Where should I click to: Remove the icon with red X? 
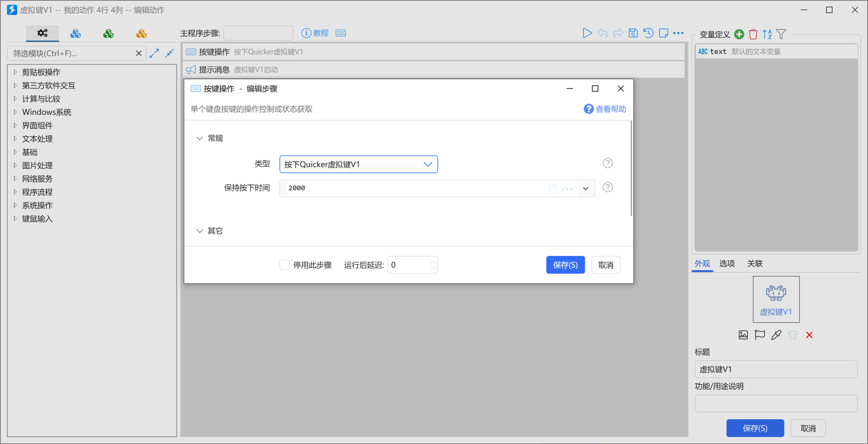click(809, 335)
